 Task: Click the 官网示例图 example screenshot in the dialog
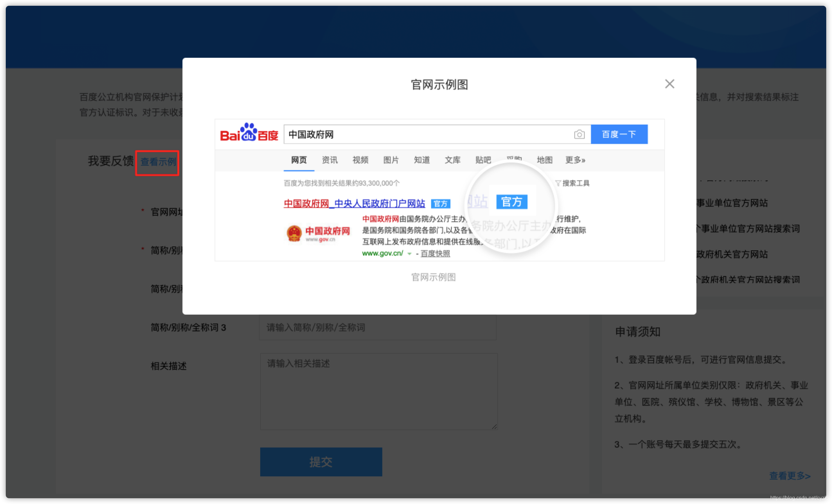pos(439,190)
